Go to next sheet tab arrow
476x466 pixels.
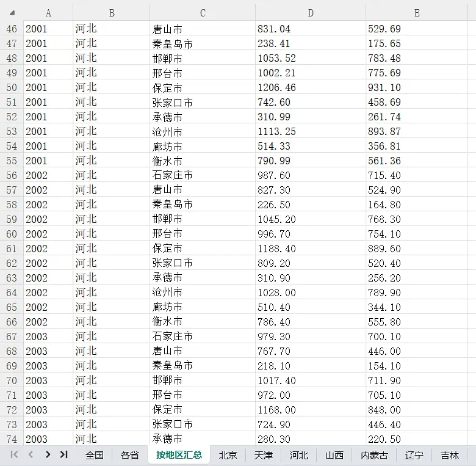(x=48, y=454)
